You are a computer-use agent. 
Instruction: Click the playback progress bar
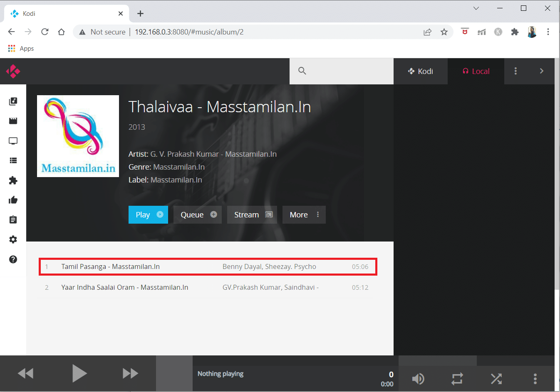point(295,360)
